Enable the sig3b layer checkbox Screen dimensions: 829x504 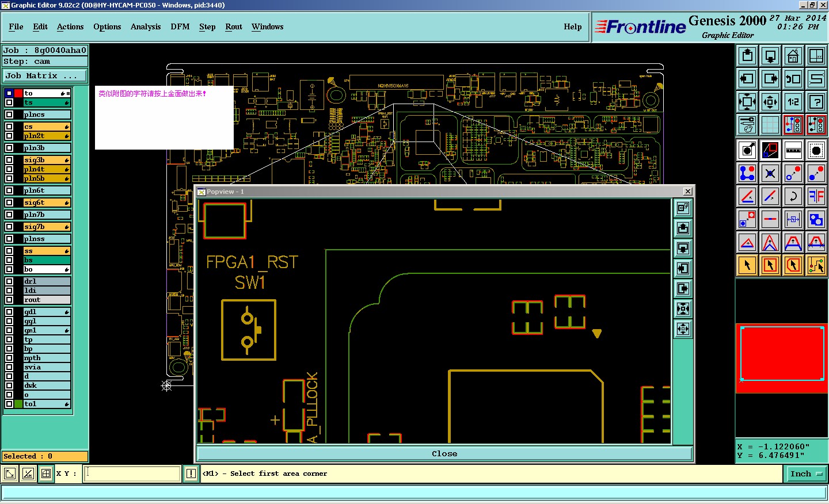(9, 160)
